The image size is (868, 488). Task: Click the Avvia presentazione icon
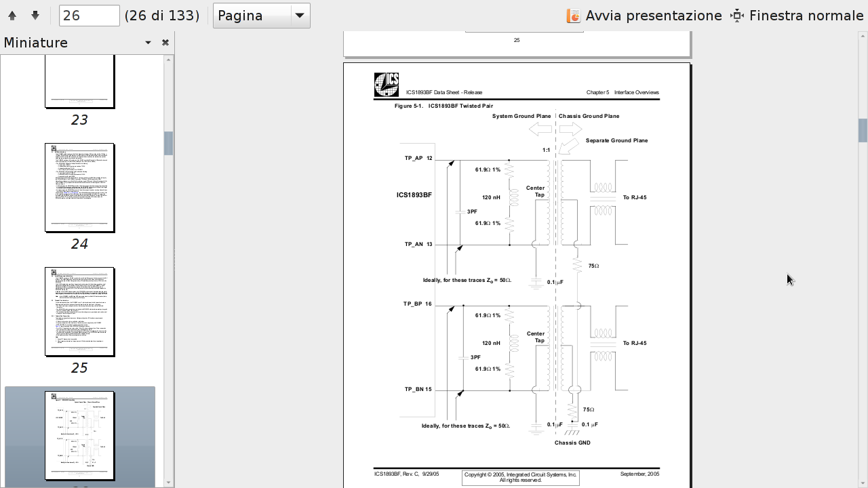(573, 16)
